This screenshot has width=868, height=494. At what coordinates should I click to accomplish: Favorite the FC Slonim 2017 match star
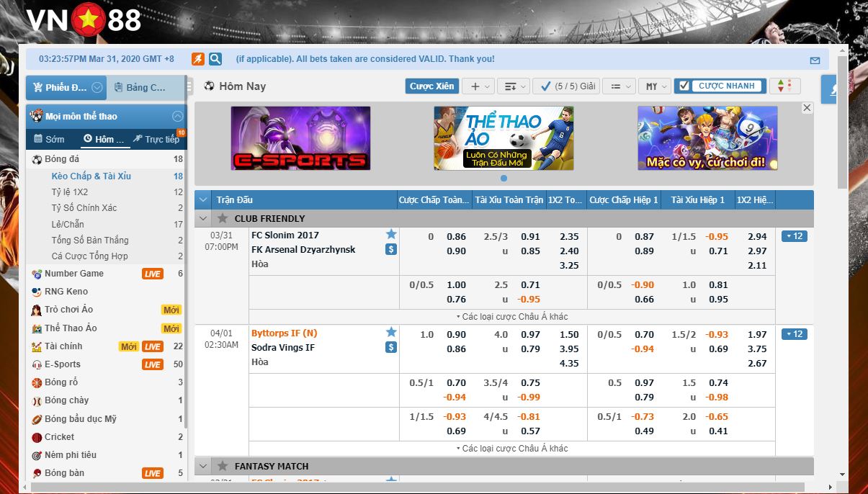pyautogui.click(x=391, y=234)
